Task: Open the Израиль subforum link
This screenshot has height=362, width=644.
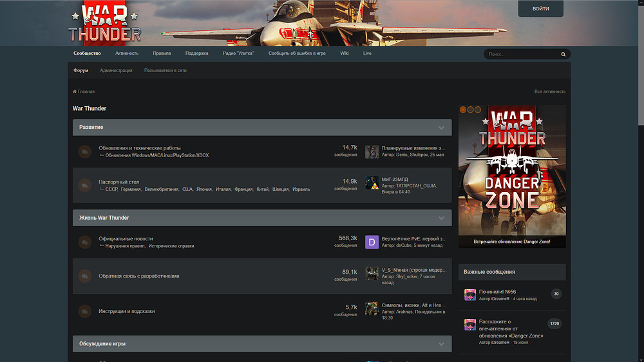Action: [301, 189]
